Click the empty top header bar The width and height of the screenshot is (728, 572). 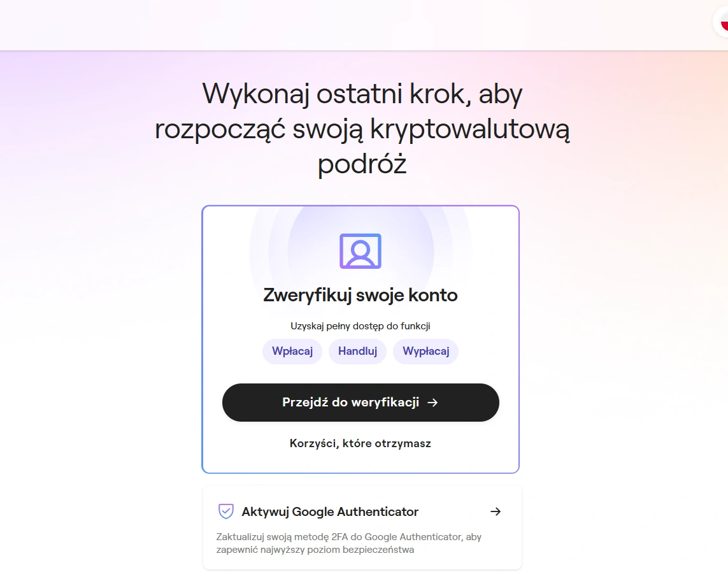(x=353, y=25)
